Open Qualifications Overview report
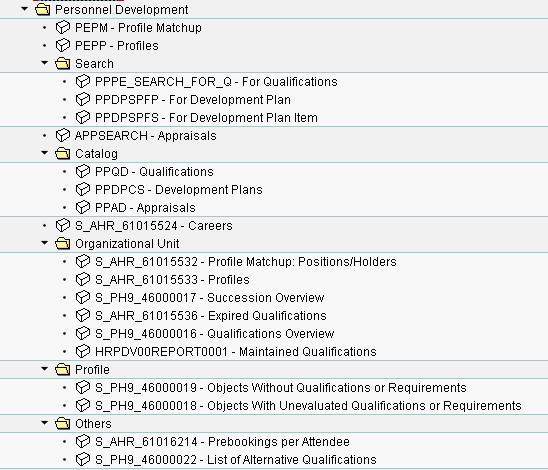 (215, 334)
